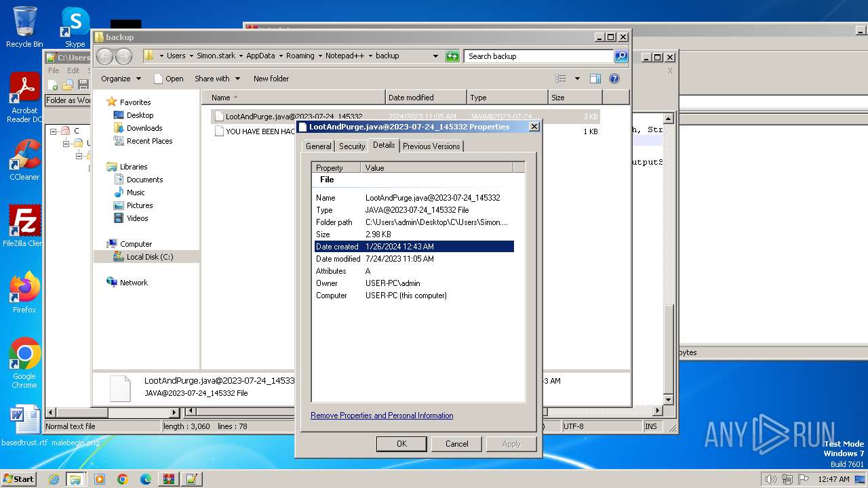
Task: Click the Notepad++ Save toolbar icon
Action: tap(83, 85)
